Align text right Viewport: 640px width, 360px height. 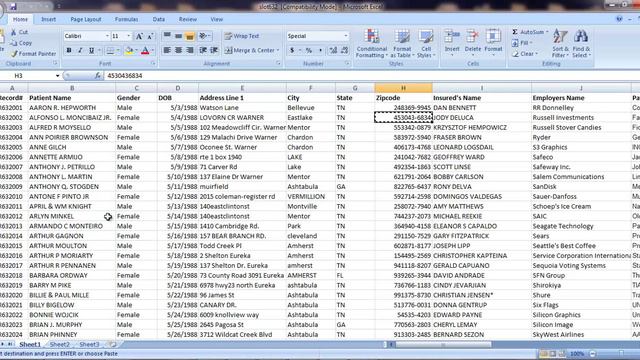[x=190, y=50]
